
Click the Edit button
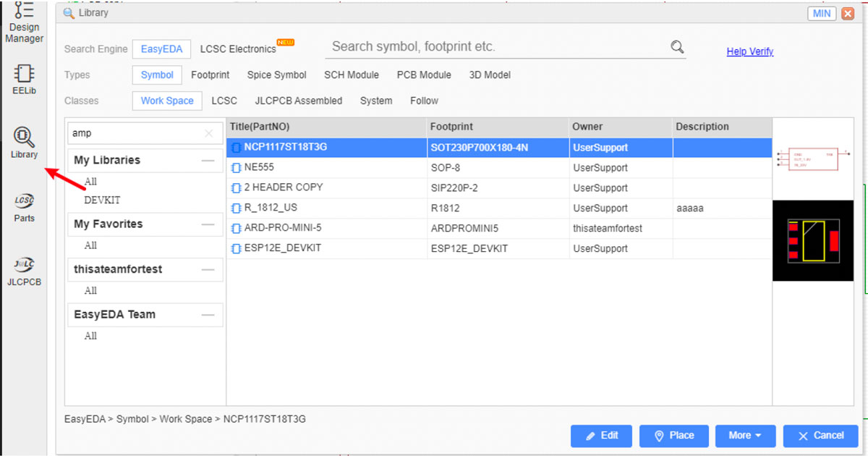[x=601, y=436]
